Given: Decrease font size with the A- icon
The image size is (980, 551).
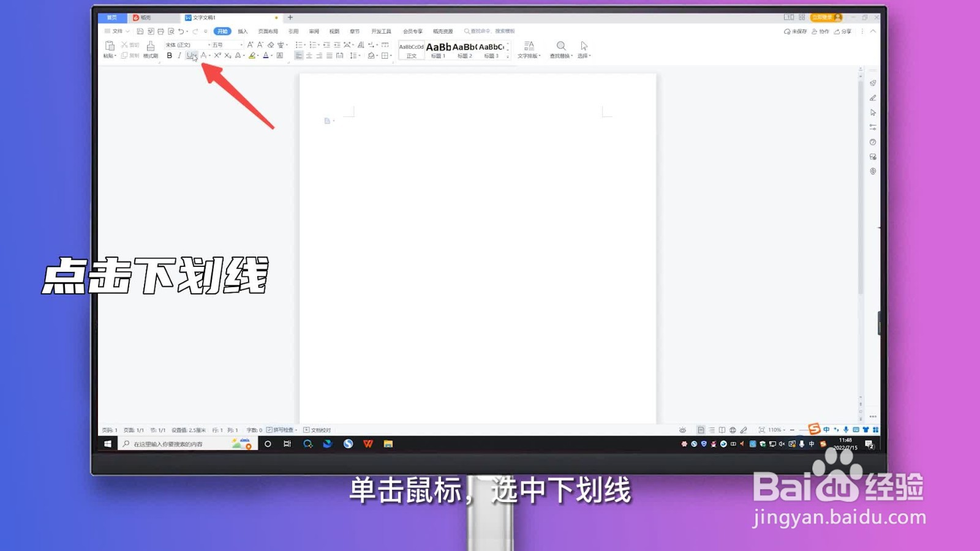Looking at the screenshot, I should [x=260, y=45].
